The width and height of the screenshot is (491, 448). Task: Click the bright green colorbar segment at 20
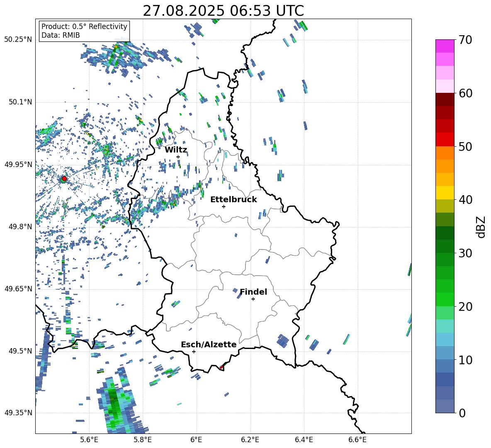tap(445, 299)
